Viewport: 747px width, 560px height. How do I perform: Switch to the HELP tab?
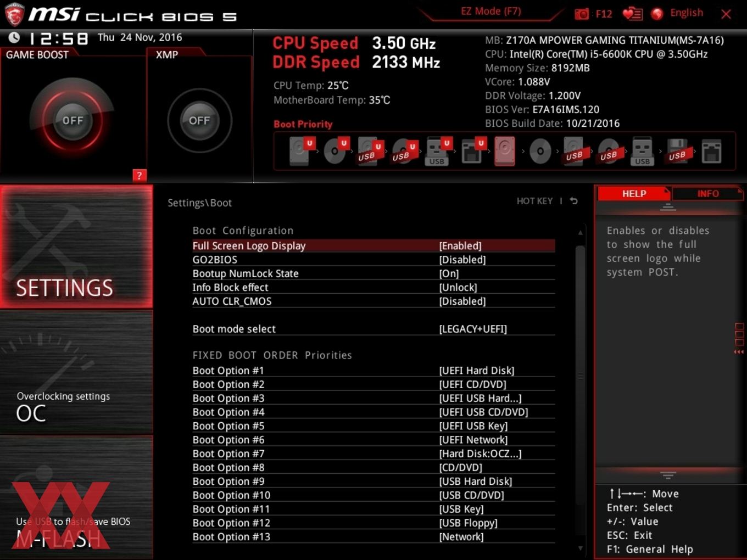tap(634, 194)
